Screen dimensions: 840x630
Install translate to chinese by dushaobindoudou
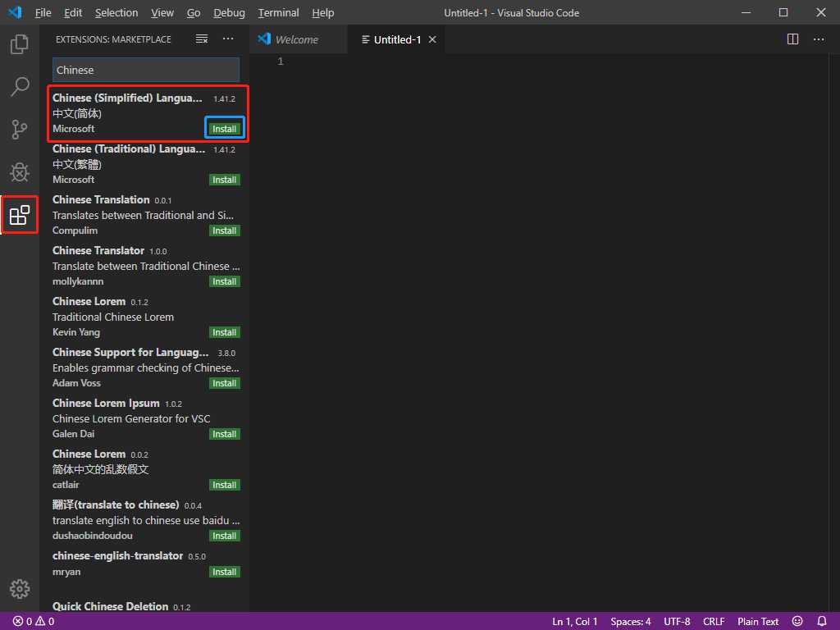[x=224, y=536]
